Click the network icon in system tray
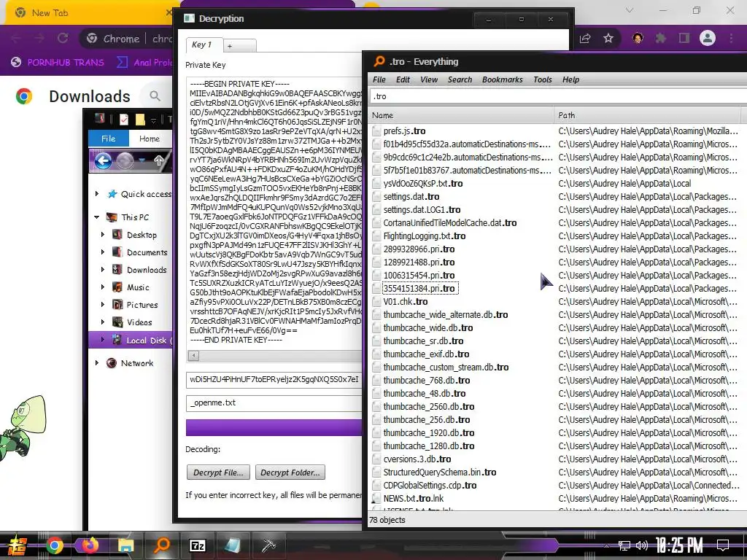The width and height of the screenshot is (747, 560). (x=624, y=545)
